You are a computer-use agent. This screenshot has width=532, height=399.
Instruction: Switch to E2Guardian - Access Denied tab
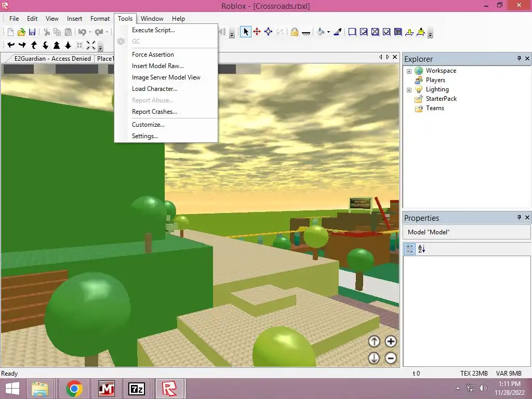tap(52, 59)
